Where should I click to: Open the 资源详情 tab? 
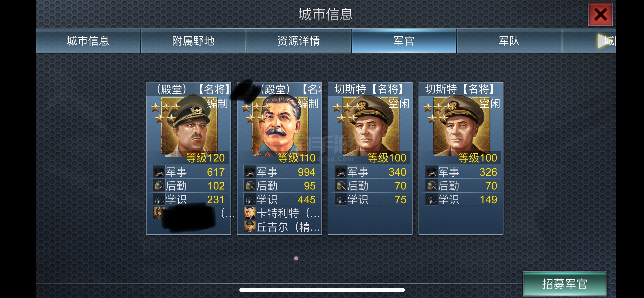tap(299, 41)
